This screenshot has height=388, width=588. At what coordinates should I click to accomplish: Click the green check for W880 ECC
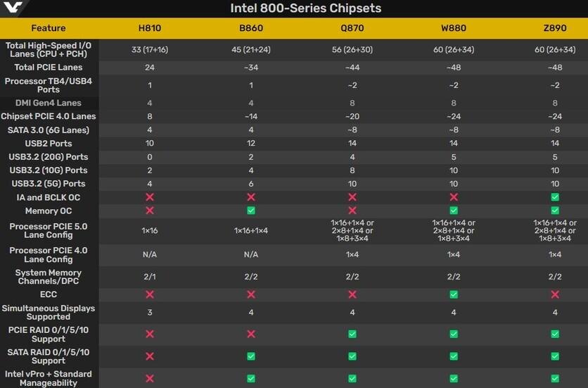(454, 294)
